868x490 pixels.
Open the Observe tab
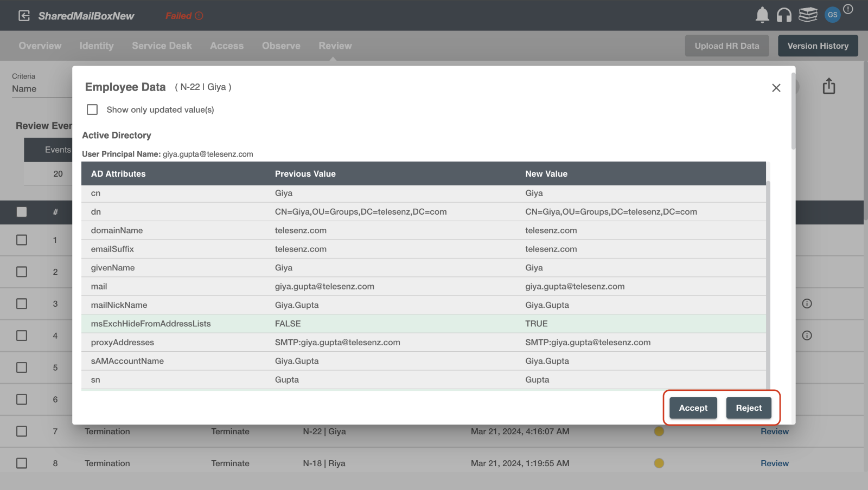coord(281,46)
